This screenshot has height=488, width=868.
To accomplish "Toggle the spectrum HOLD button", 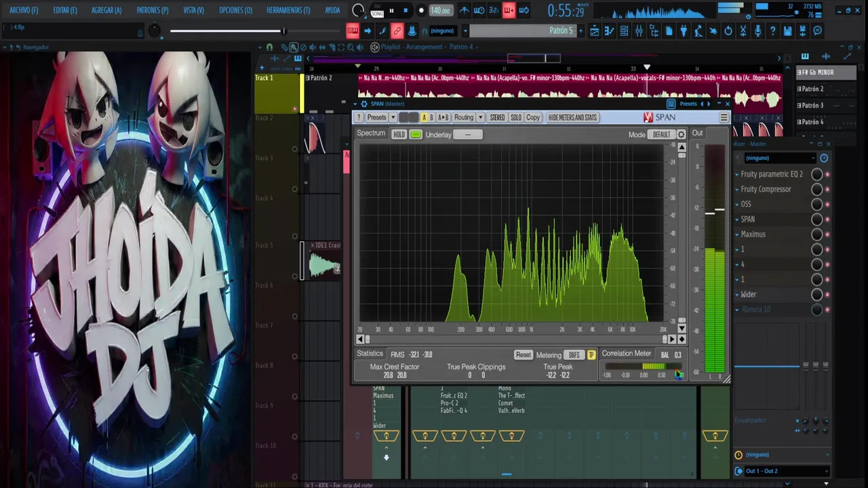I will click(399, 134).
